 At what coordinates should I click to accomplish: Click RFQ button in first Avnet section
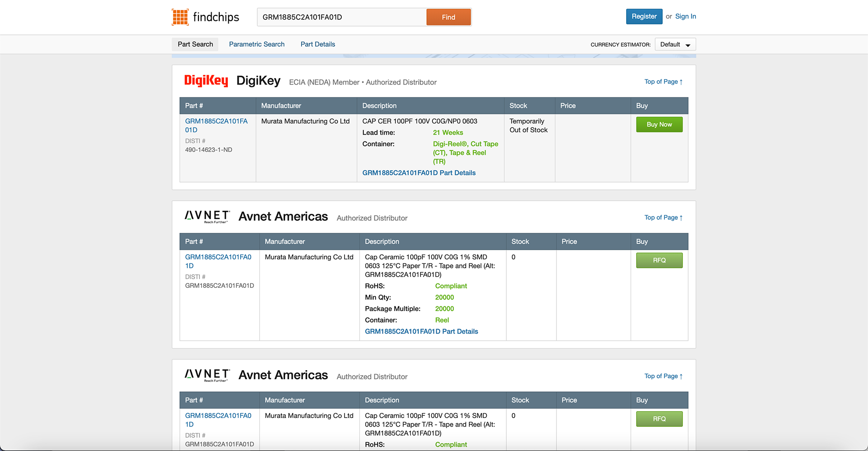pos(659,261)
